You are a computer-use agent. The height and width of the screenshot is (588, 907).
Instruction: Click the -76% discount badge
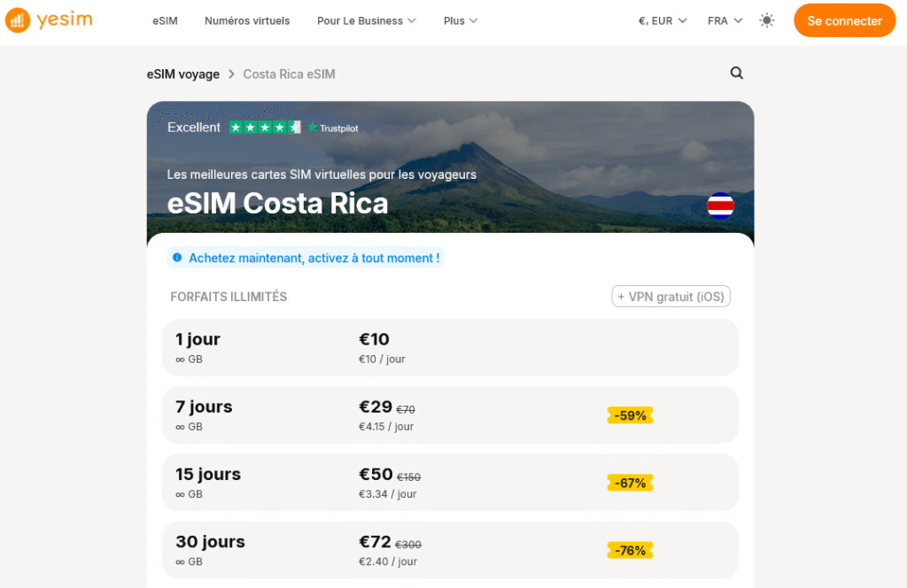(630, 550)
